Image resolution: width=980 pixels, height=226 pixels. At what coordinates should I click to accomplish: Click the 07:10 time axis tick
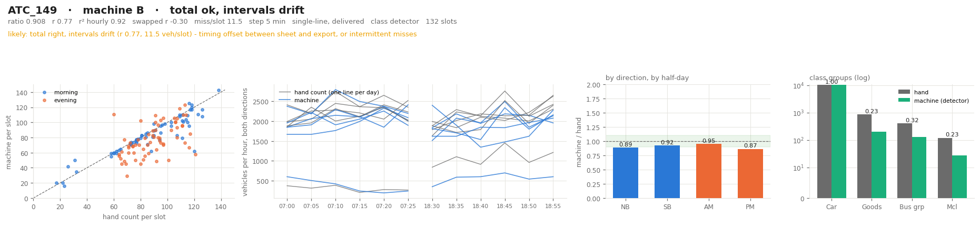[335, 205]
